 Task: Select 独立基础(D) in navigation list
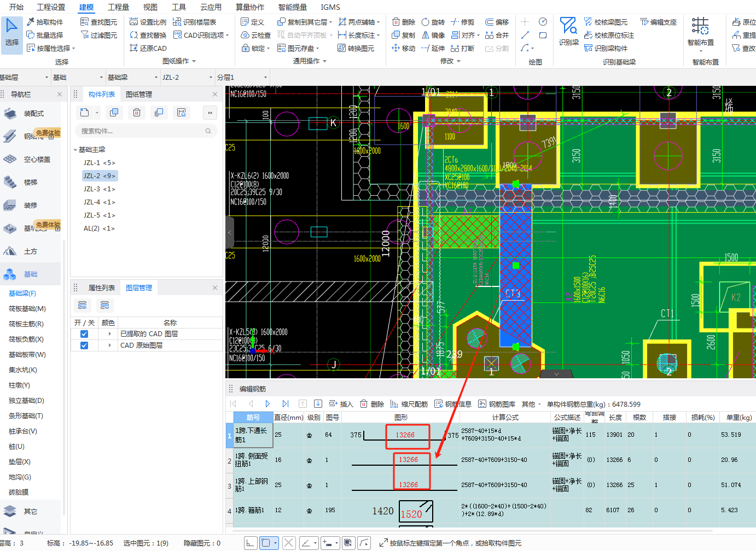26,401
